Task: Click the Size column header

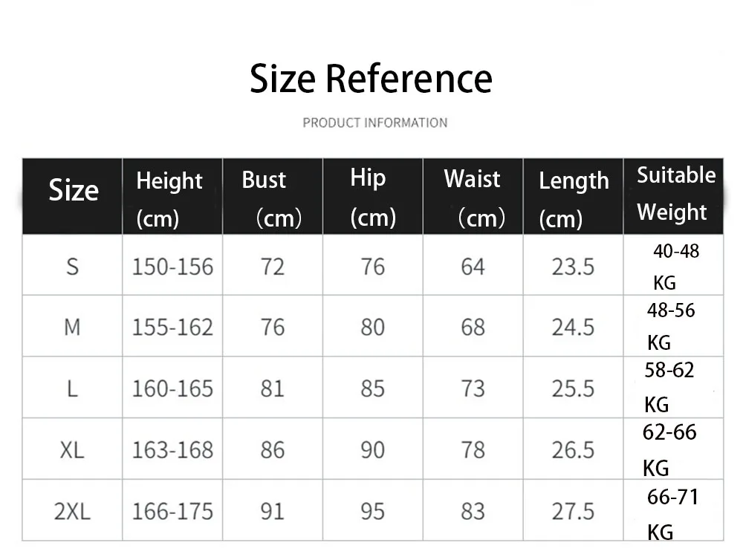Action: [73, 196]
